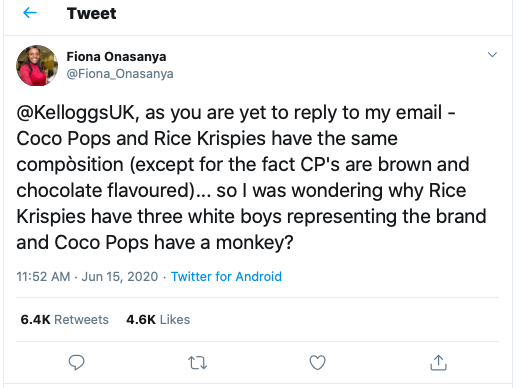This screenshot has height=388, width=522.
Task: Like the tweet with heart icon
Action: [317, 363]
